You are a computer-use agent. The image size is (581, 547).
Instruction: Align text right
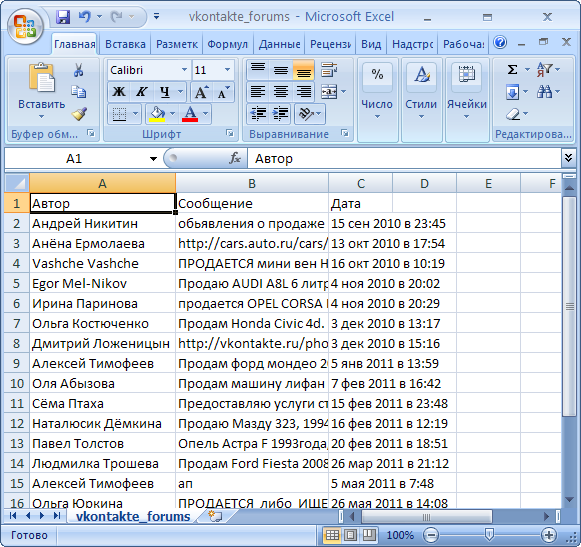point(303,92)
